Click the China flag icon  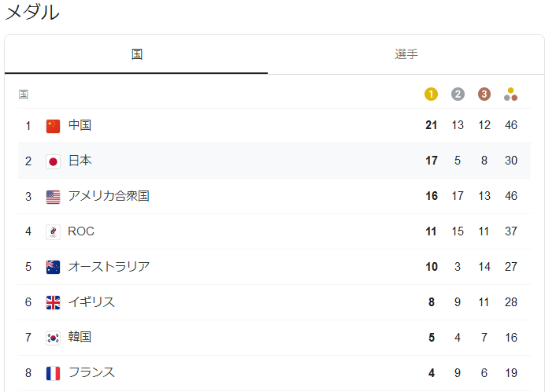click(53, 126)
